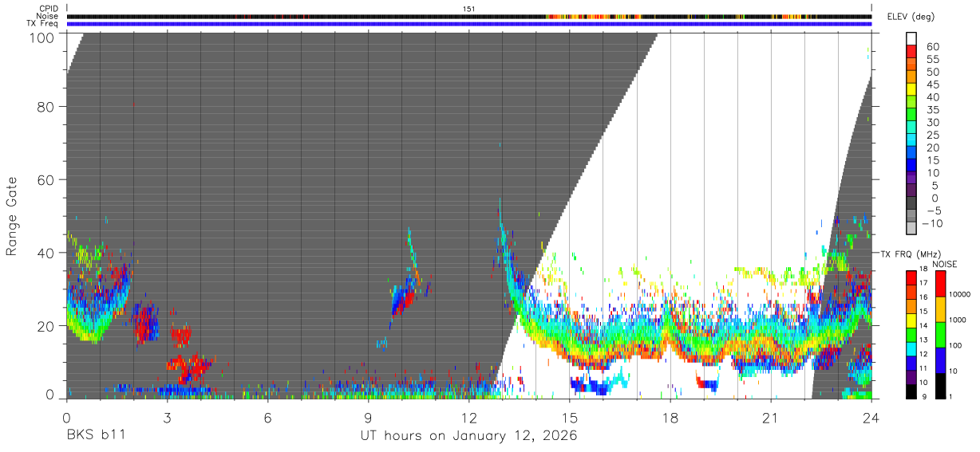This screenshot has width=980, height=452.
Task: Click the 10000 label on NOISE scale
Action: click(x=959, y=295)
